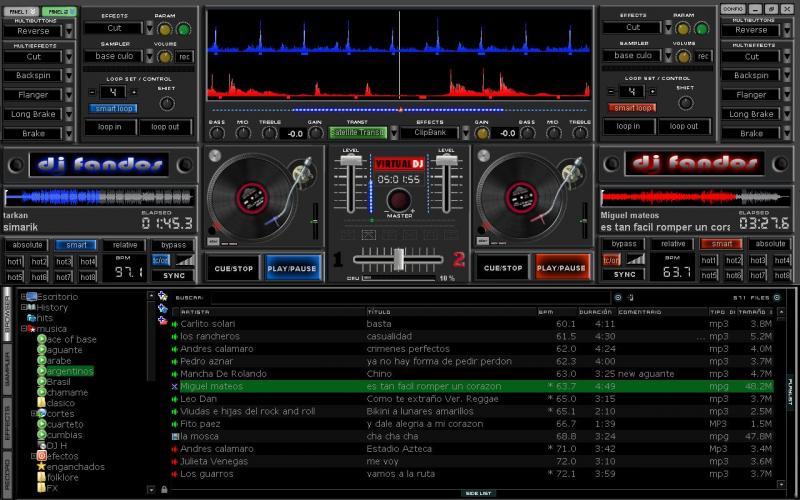
Task: Click deck 2 hot1 cue button
Action: tap(709, 261)
